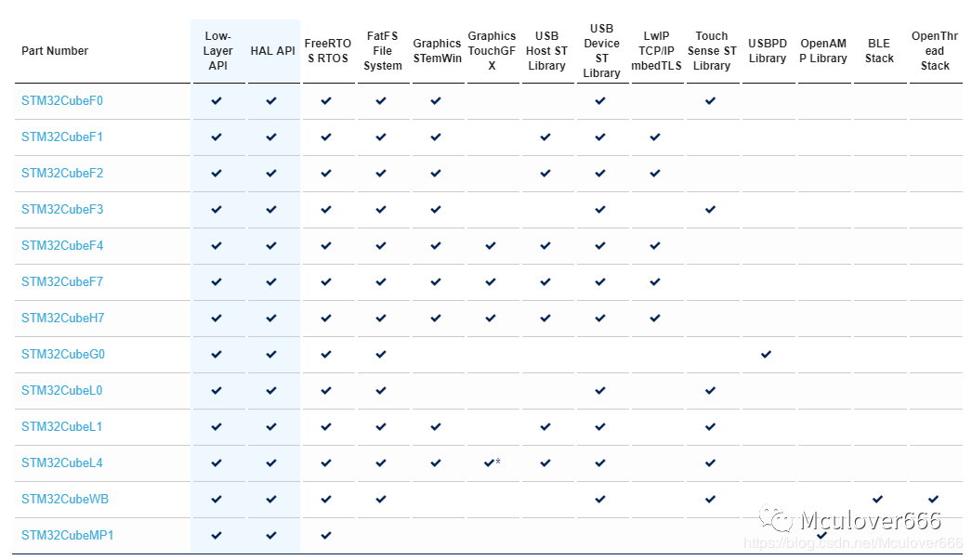Click the Low-Layer API column header
Image resolution: width=972 pixels, height=560 pixels.
click(x=217, y=51)
